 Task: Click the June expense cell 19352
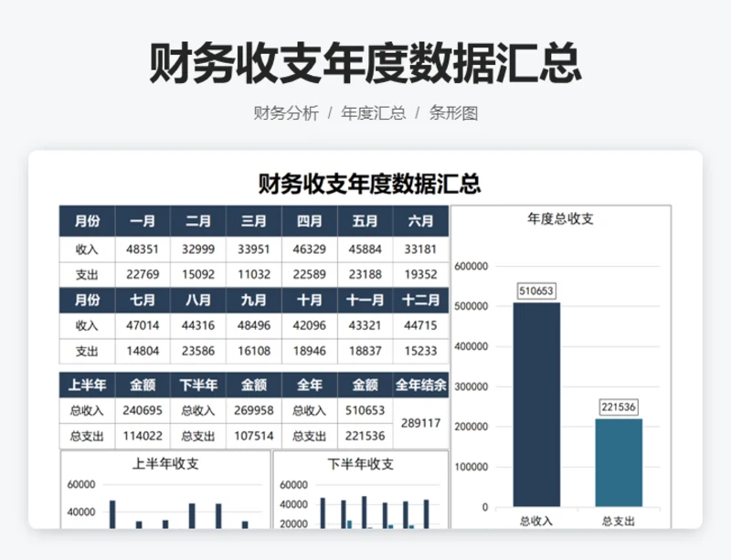(x=420, y=274)
